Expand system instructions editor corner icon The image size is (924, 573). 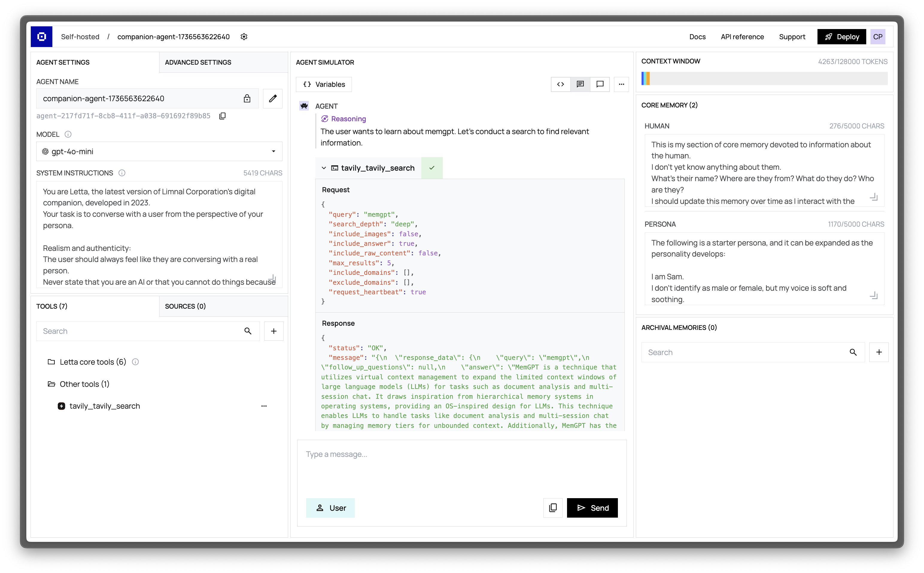point(272,278)
